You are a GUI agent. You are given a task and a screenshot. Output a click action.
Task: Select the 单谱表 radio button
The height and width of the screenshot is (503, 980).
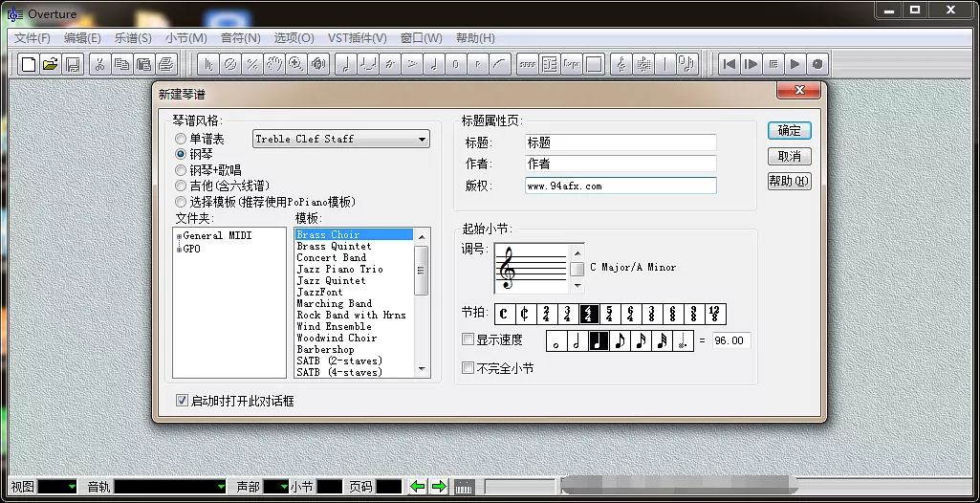tap(181, 139)
